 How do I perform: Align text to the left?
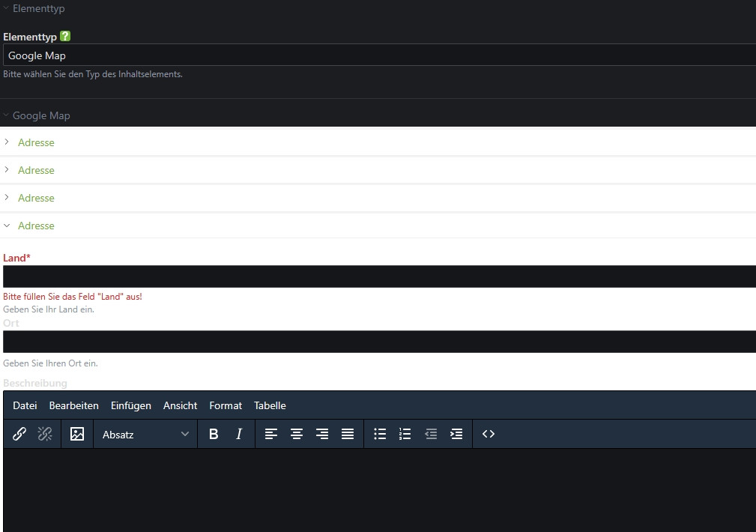(271, 434)
